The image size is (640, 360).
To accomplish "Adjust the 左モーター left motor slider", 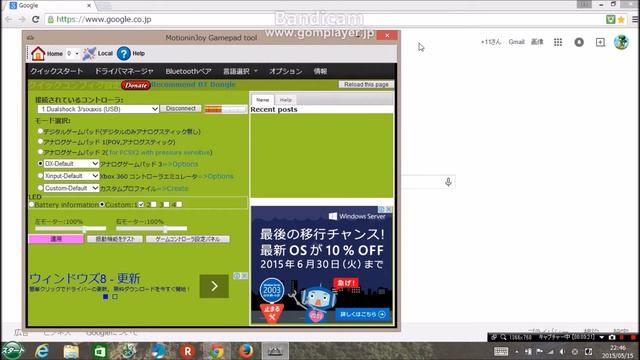I will 71,229.
